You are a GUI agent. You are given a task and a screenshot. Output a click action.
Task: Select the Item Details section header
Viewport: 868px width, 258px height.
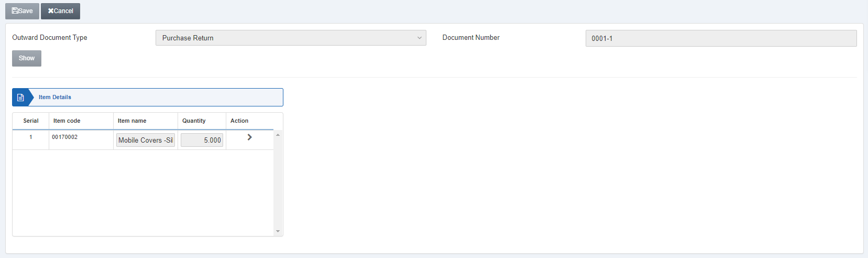[157, 98]
